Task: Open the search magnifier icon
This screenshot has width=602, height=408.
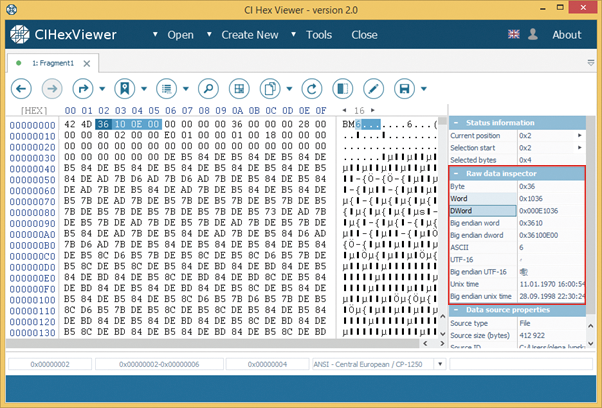Action: coord(208,89)
